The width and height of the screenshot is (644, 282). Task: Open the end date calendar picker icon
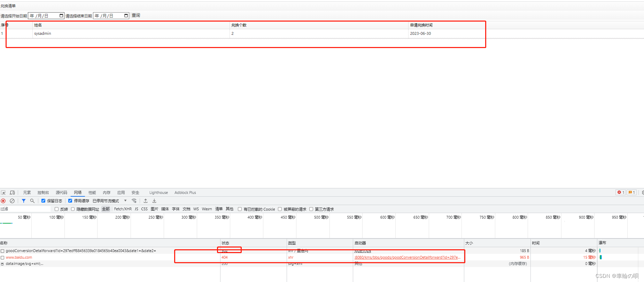point(126,16)
